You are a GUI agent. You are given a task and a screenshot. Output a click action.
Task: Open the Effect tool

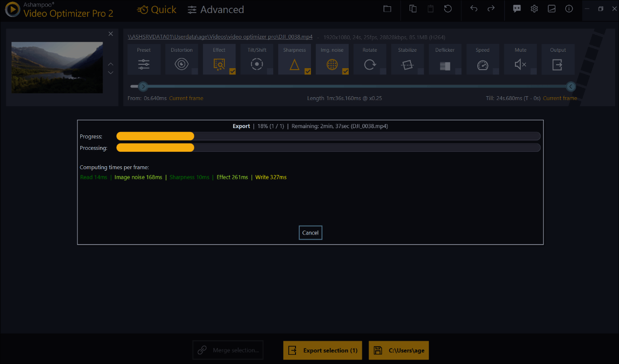pos(219,59)
